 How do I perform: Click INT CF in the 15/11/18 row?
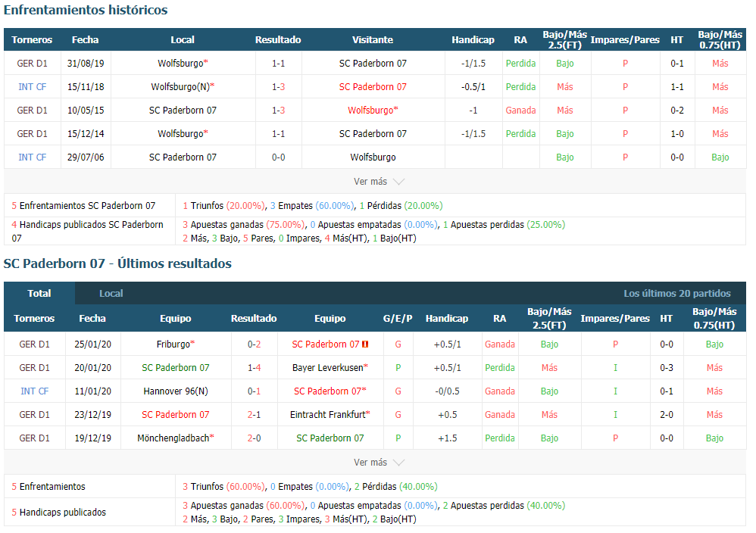coord(33,87)
